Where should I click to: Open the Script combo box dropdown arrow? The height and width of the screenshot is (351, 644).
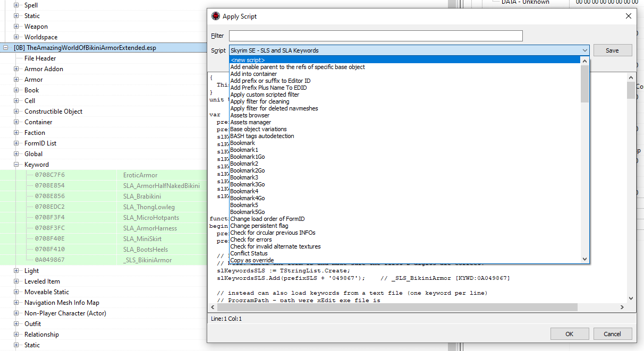584,50
